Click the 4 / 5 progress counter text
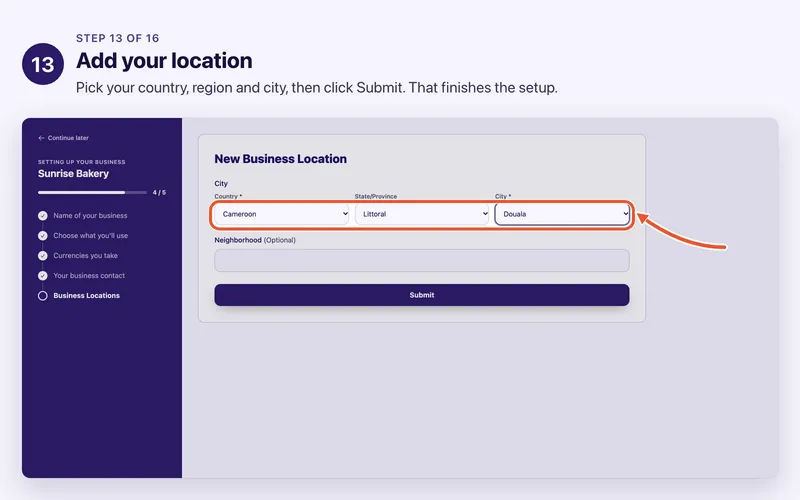The height and width of the screenshot is (500, 800). point(159,192)
